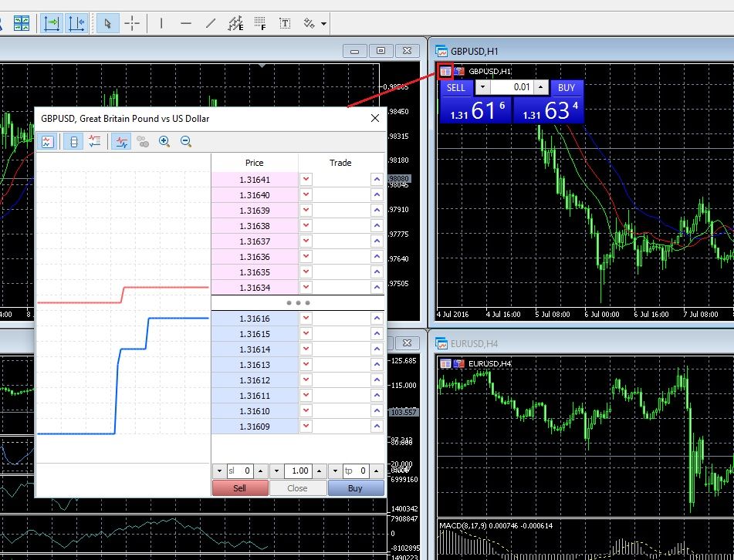The width and height of the screenshot is (734, 560).
Task: Select the crosshair tool
Action: point(132,23)
